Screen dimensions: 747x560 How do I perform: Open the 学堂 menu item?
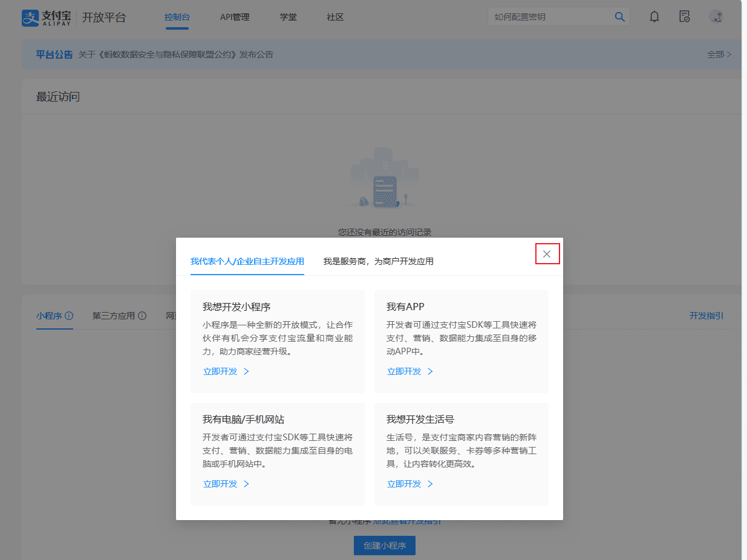tap(288, 17)
